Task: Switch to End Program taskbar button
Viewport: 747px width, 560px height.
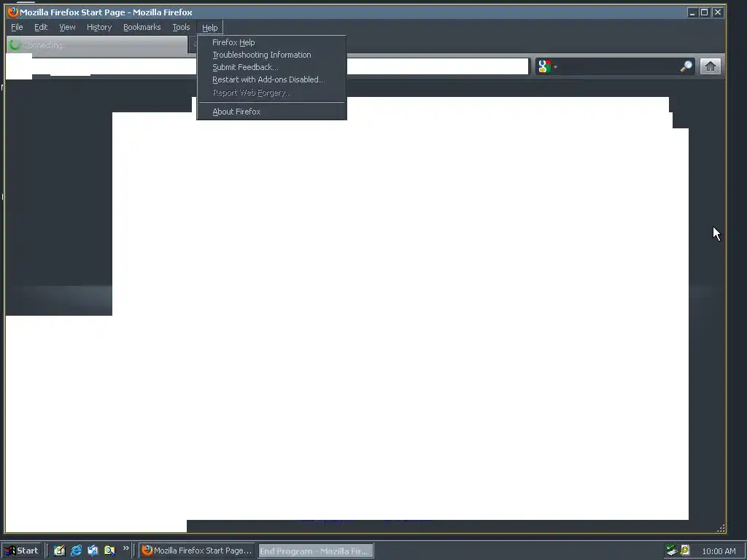Action: (315, 551)
